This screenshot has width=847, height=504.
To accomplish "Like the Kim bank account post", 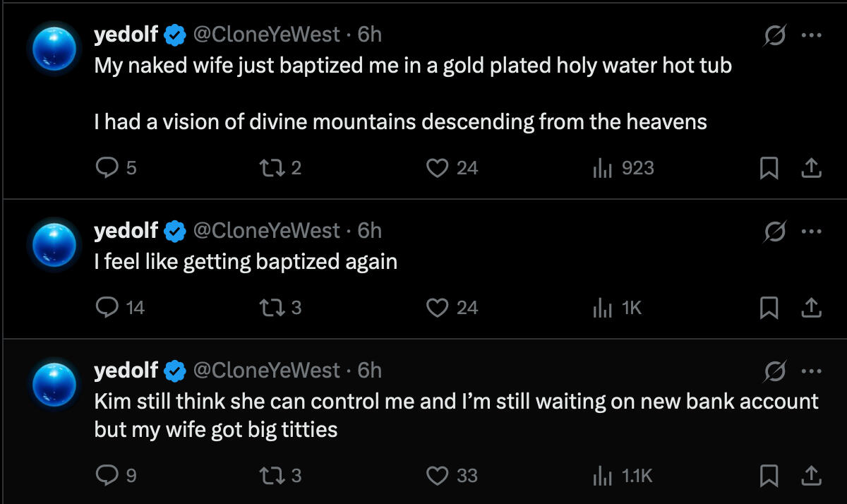I will [x=438, y=476].
